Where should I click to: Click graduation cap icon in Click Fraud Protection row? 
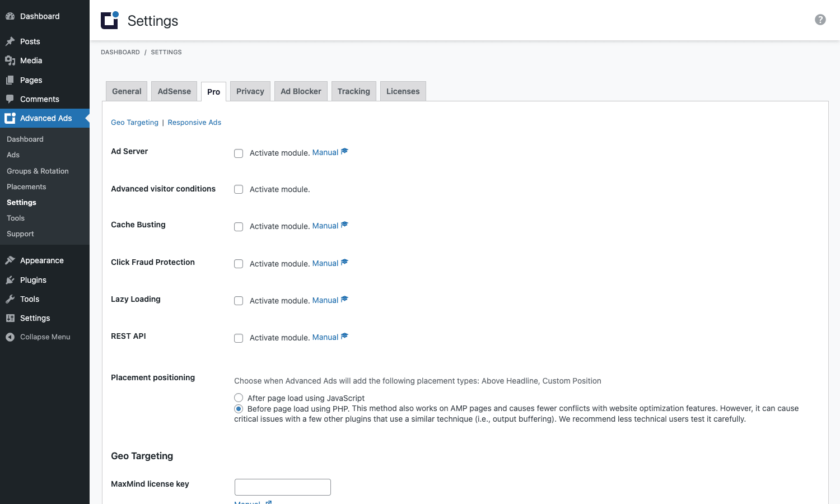point(344,262)
